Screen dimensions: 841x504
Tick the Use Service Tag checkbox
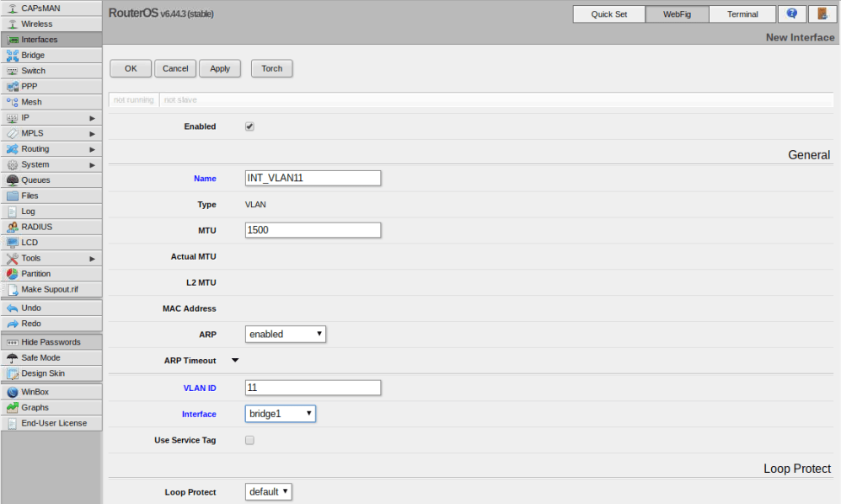(249, 440)
